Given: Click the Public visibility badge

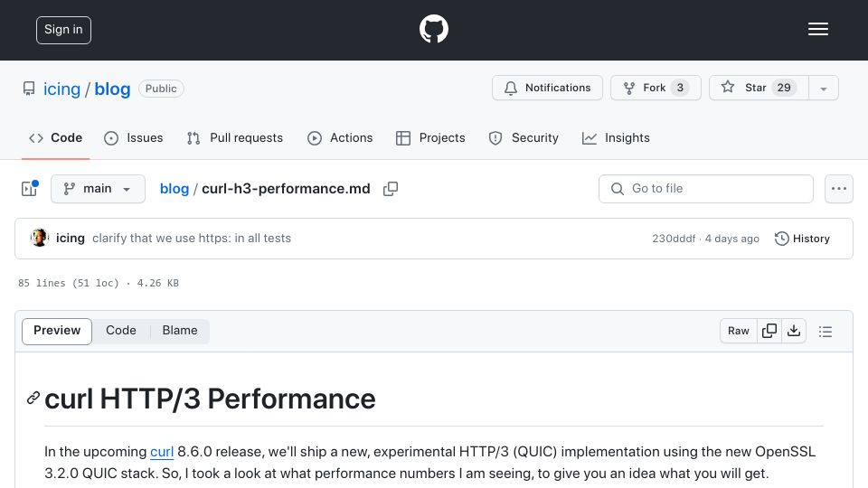Looking at the screenshot, I should coord(161,89).
